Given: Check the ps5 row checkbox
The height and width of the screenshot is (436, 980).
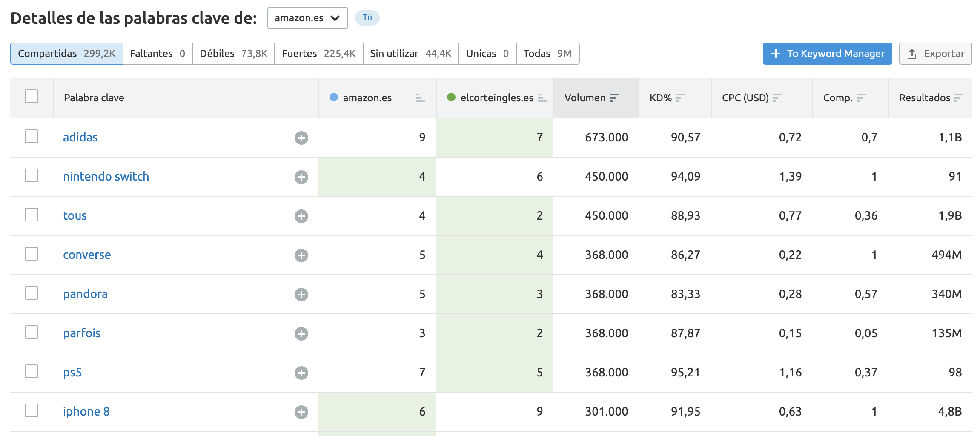Looking at the screenshot, I should point(32,371).
